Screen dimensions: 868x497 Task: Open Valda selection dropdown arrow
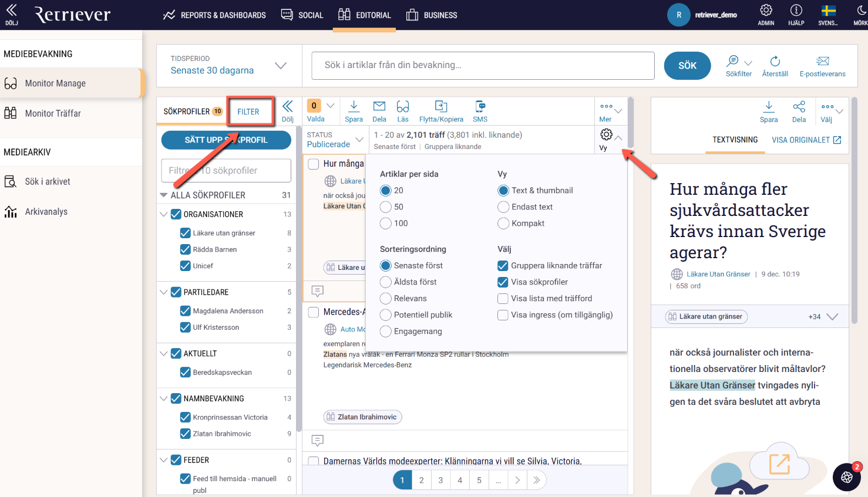(331, 106)
